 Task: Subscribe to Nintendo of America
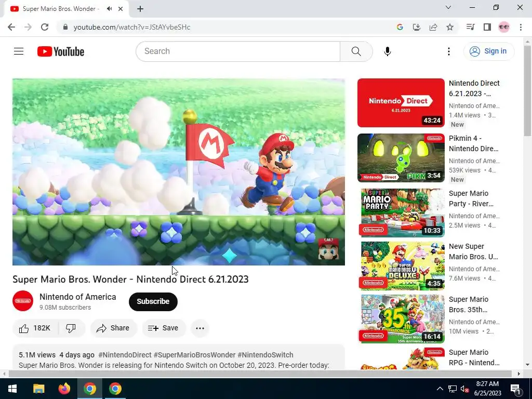(x=153, y=301)
